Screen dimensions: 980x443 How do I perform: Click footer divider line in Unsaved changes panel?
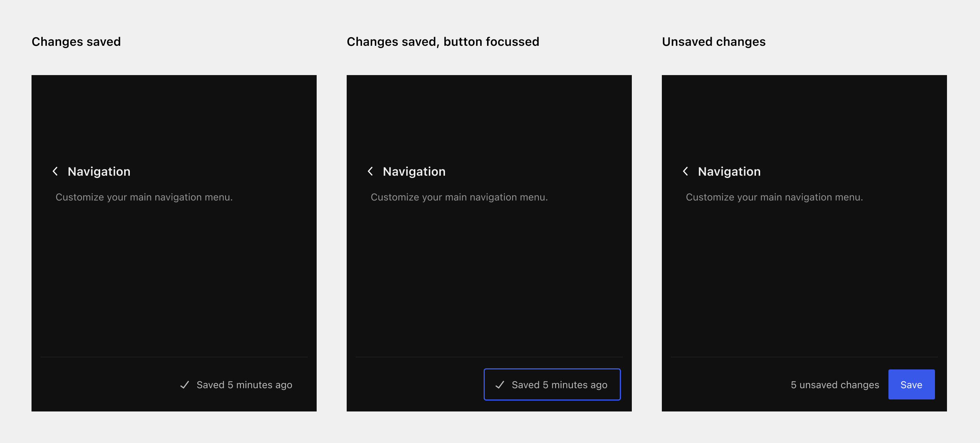[804, 357]
